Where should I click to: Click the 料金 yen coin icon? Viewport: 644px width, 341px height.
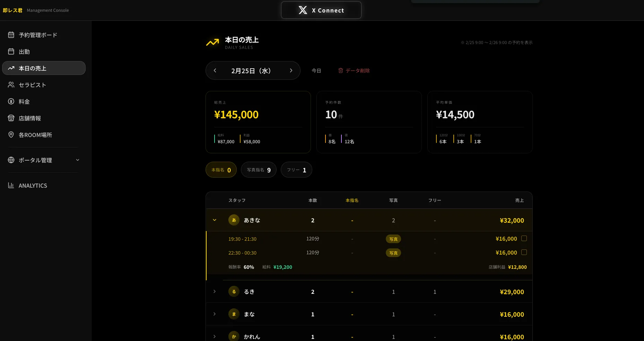(x=11, y=101)
